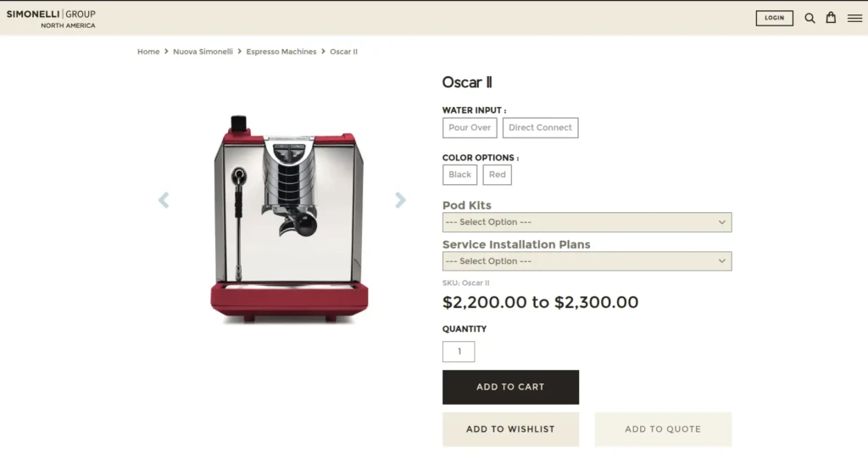
Task: Navigate to Espresso Machines breadcrumb
Action: (x=281, y=52)
